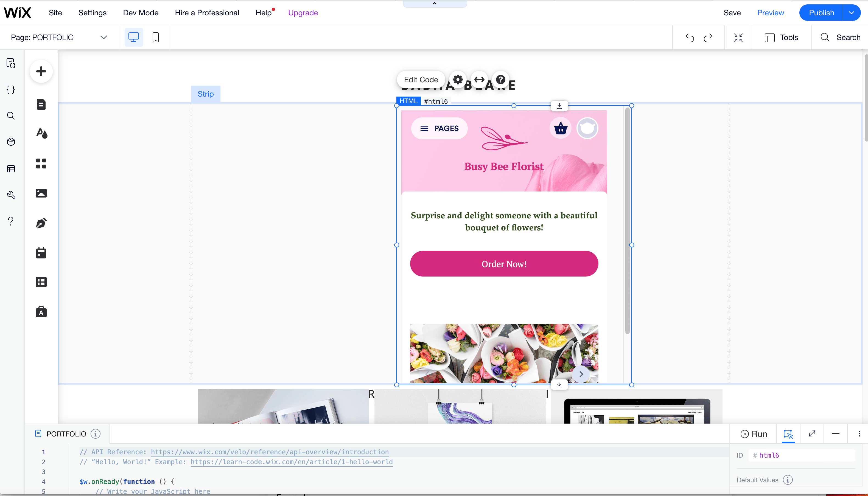This screenshot has width=868, height=496.
Task: Switch to mobile view
Action: tap(155, 38)
